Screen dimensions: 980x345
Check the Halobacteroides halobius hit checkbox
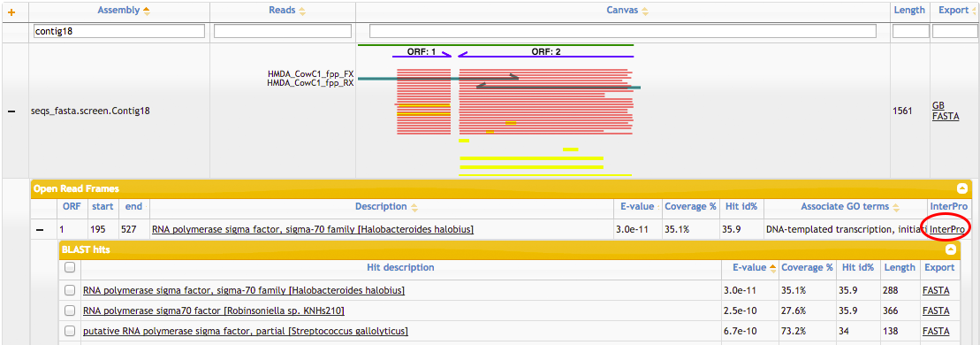[x=70, y=290]
